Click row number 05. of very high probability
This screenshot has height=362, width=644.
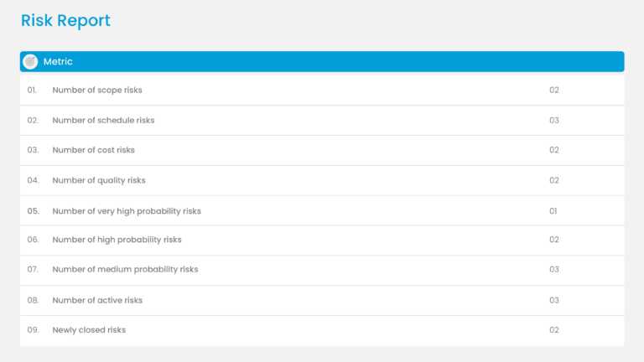point(34,211)
